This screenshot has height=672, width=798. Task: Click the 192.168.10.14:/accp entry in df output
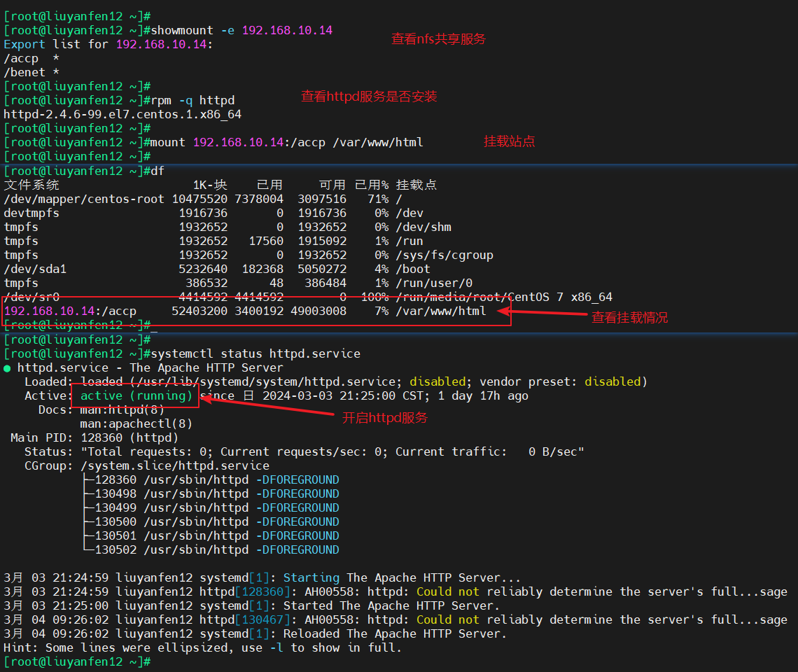[x=70, y=311]
